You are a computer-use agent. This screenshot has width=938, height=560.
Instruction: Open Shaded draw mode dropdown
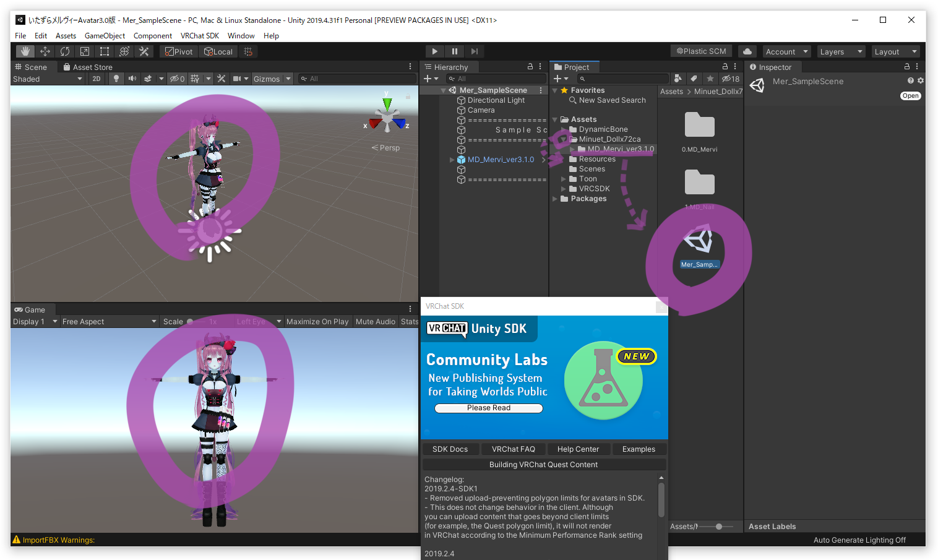tap(48, 79)
